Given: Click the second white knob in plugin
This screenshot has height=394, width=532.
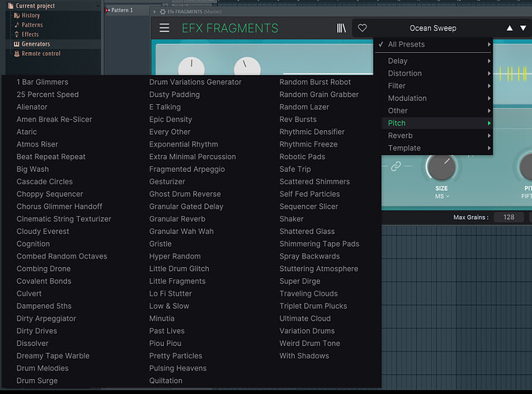Looking at the screenshot, I should click(x=247, y=66).
